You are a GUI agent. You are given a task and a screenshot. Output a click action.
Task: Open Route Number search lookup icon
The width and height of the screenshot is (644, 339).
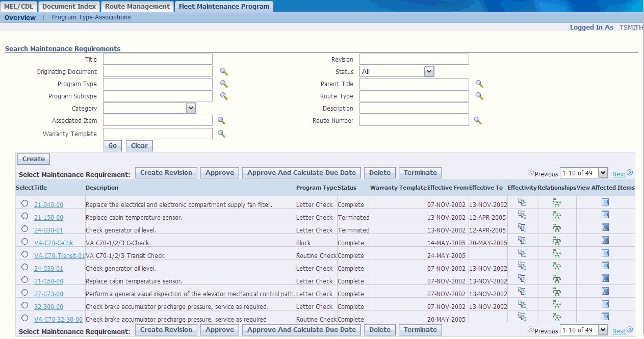pyautogui.click(x=478, y=121)
